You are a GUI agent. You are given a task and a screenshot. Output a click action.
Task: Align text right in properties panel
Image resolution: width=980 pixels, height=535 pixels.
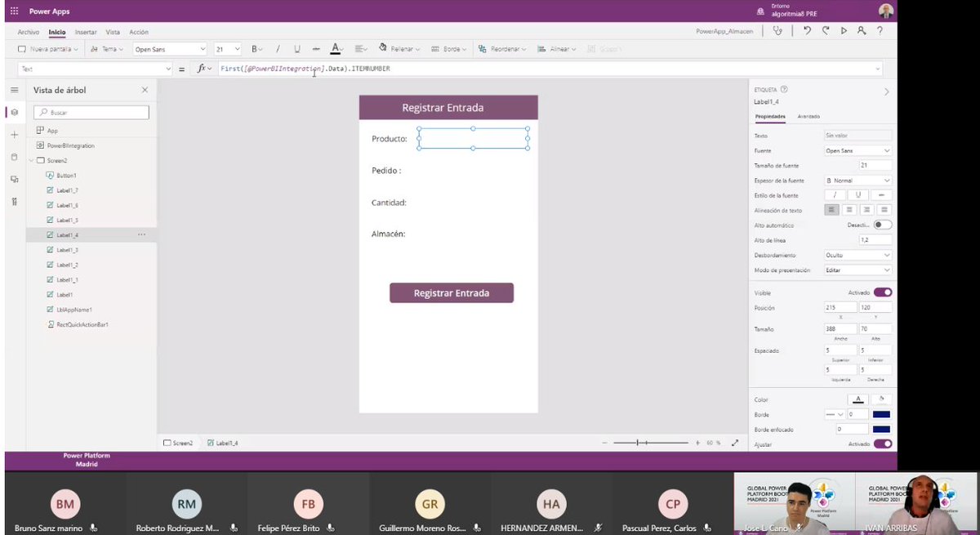[866, 210]
